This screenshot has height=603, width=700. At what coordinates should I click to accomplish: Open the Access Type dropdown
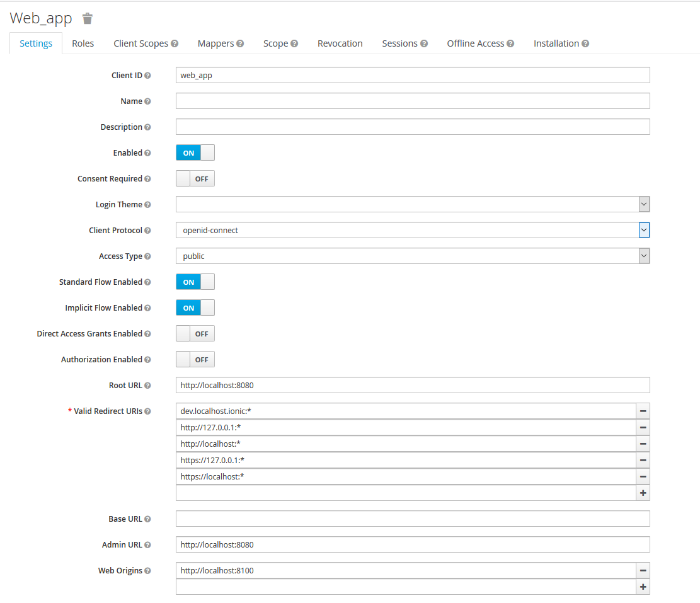tap(643, 256)
